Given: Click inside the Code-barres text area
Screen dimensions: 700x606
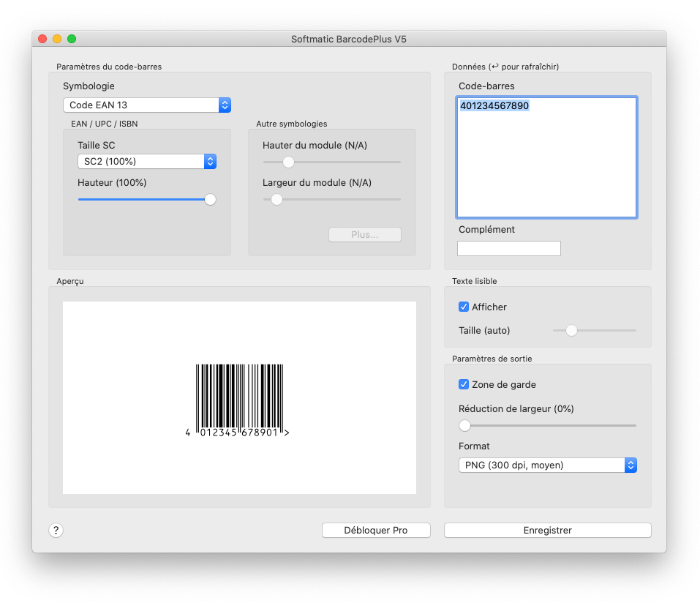Looking at the screenshot, I should (x=546, y=157).
